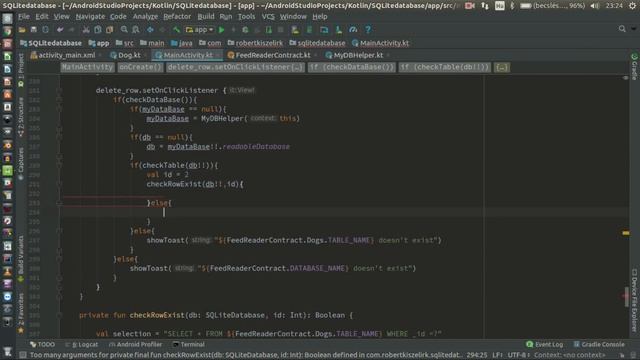
Task: Click onCreate() breadcrumb
Action: point(140,67)
